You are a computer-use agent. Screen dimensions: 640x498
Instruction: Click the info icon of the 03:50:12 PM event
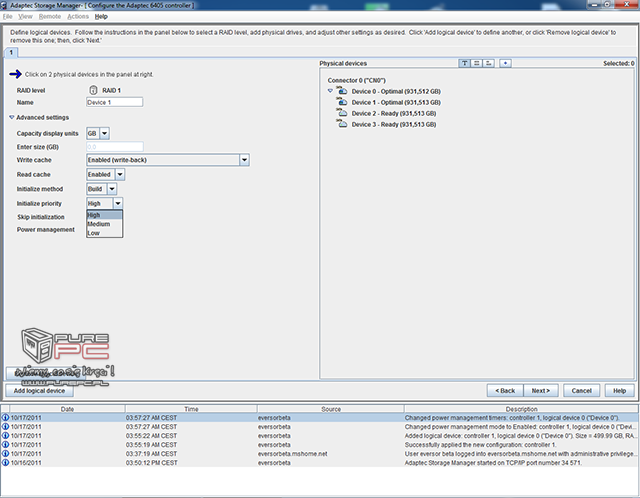tap(5, 462)
